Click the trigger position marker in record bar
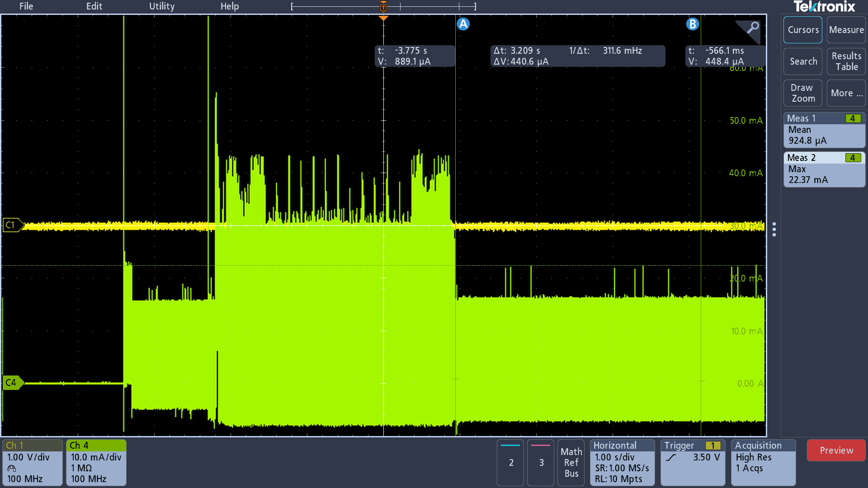868x488 pixels. (383, 7)
